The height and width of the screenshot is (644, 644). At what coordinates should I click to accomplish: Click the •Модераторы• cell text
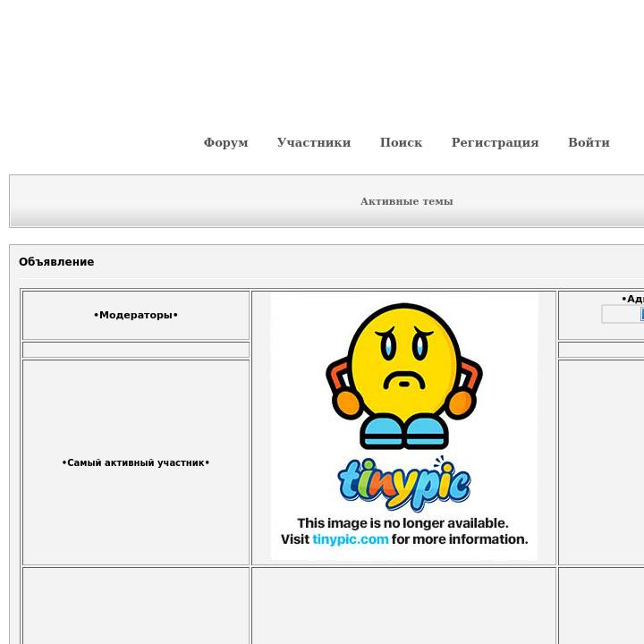[136, 315]
